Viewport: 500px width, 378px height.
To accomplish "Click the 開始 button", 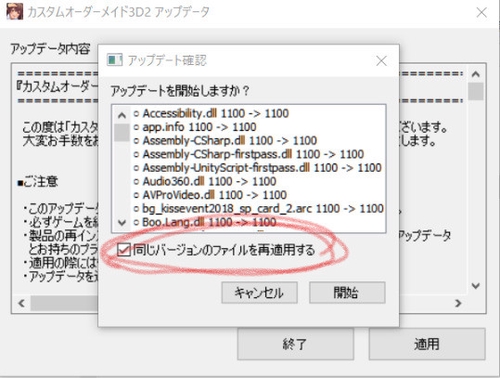I will click(347, 293).
